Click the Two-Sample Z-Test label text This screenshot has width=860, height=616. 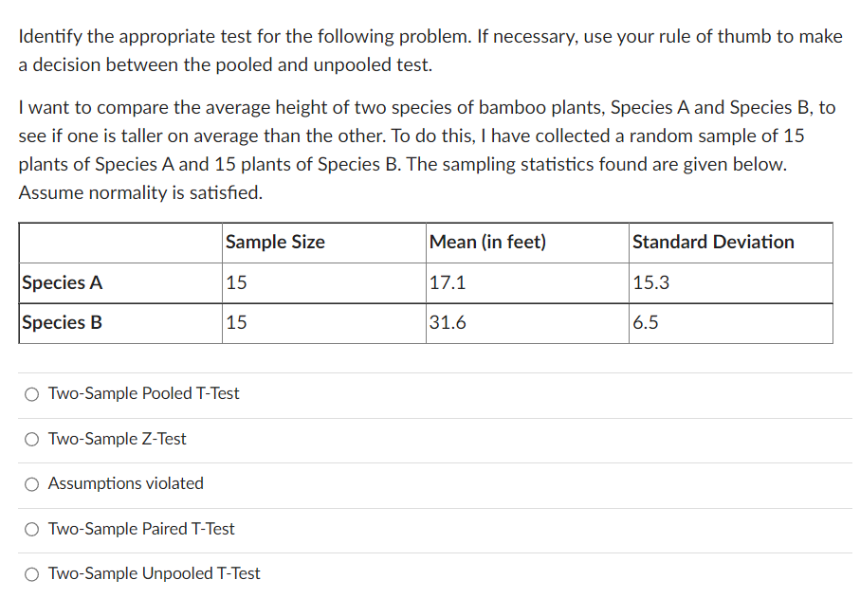[x=118, y=439]
